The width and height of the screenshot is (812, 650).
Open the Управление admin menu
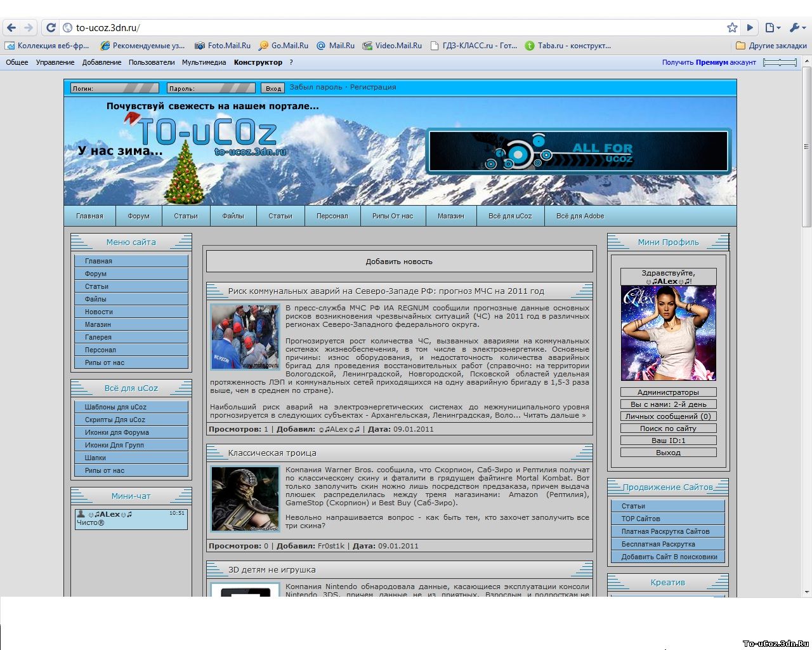click(x=55, y=62)
